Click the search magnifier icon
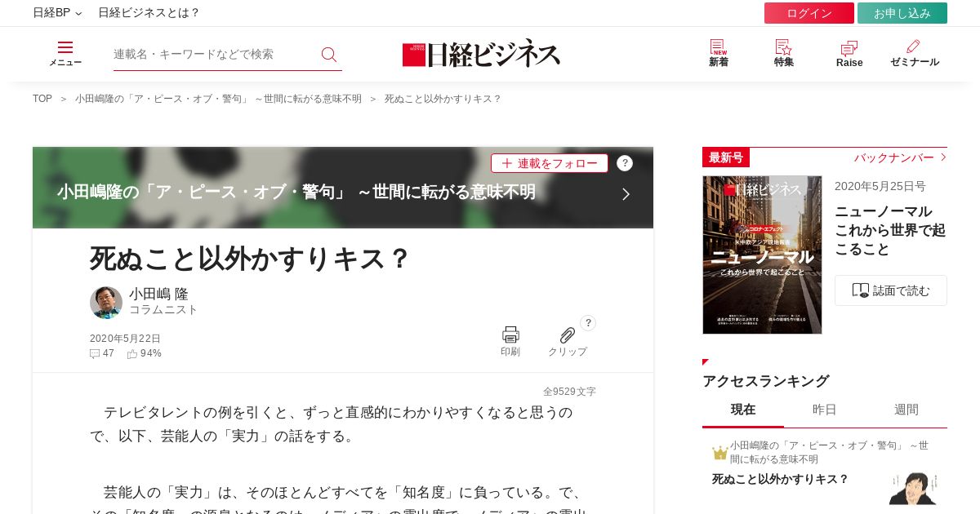 click(329, 55)
